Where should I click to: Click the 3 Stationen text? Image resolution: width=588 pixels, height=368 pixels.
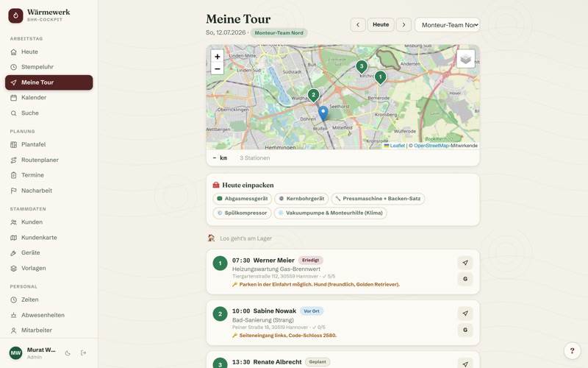coord(254,158)
